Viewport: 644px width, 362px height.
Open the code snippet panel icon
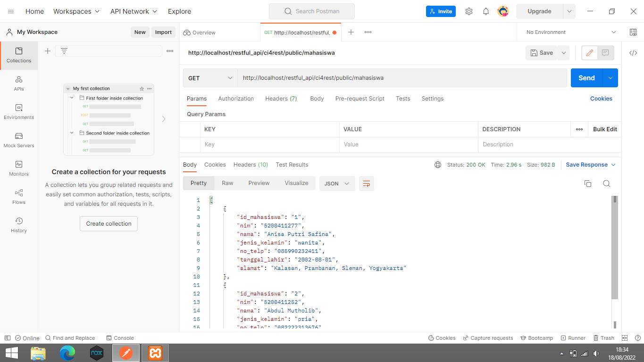(x=633, y=53)
